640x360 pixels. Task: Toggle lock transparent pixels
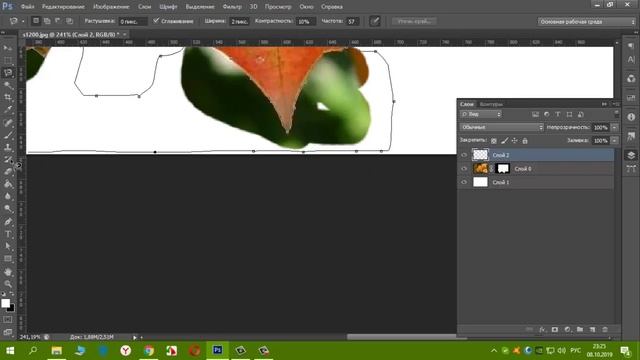[x=494, y=141]
